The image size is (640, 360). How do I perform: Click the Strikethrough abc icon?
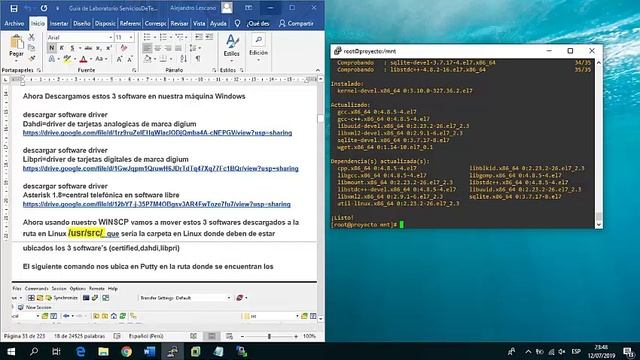88,48
